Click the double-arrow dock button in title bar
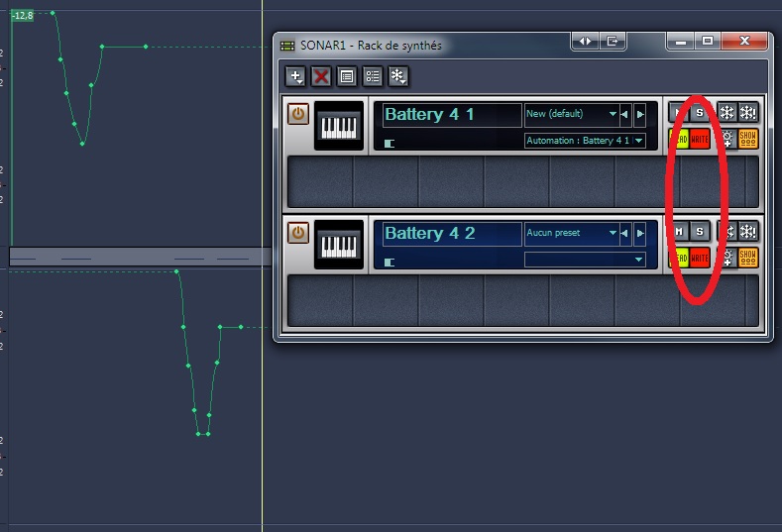Image resolution: width=782 pixels, height=532 pixels. point(585,41)
